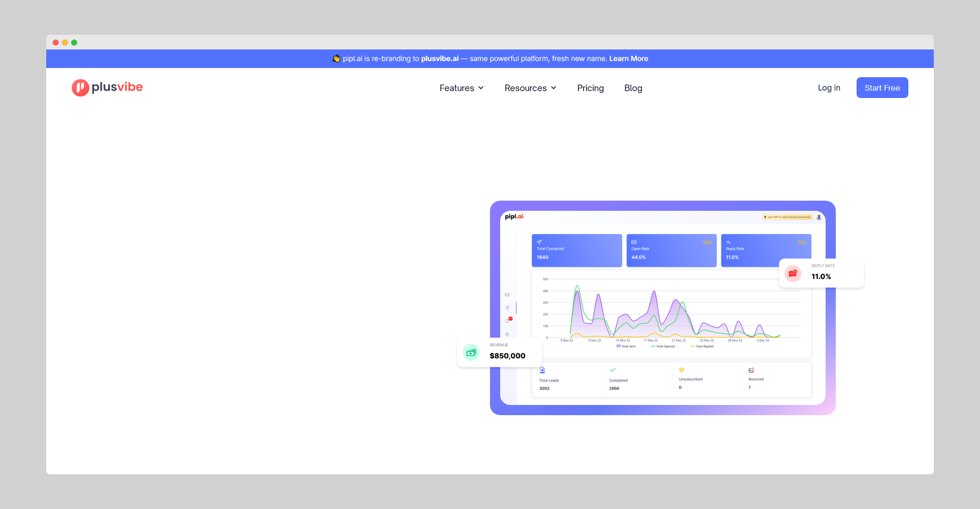Click the Log in link

coord(829,88)
